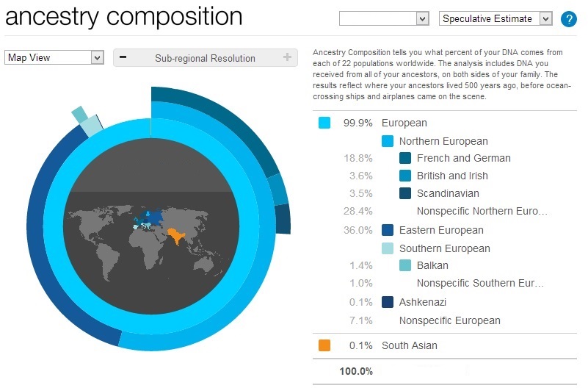Select the British and Irish legend entry
This screenshot has width=588, height=388.
click(x=452, y=176)
